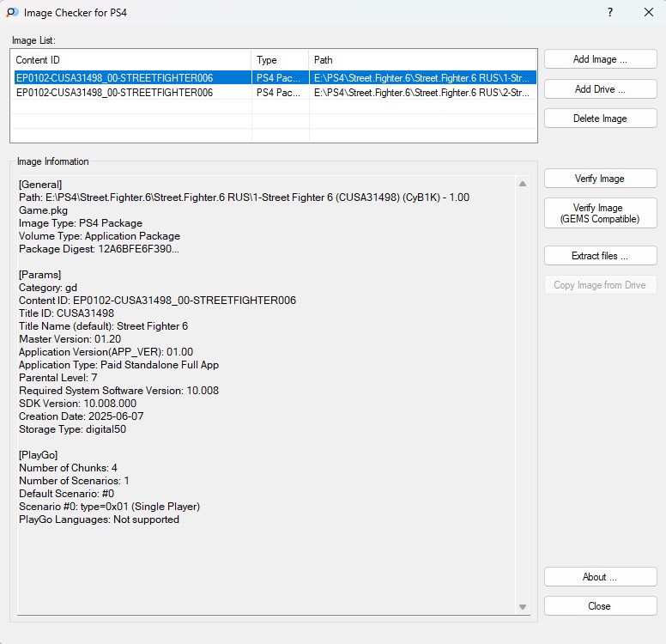
Task: Sort list by Content ID column header
Action: [130, 60]
